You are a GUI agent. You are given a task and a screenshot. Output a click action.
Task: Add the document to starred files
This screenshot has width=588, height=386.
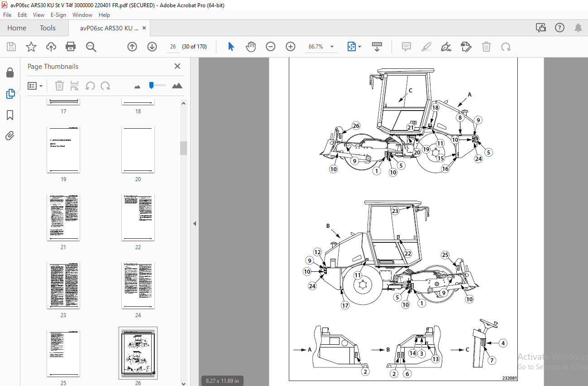31,47
